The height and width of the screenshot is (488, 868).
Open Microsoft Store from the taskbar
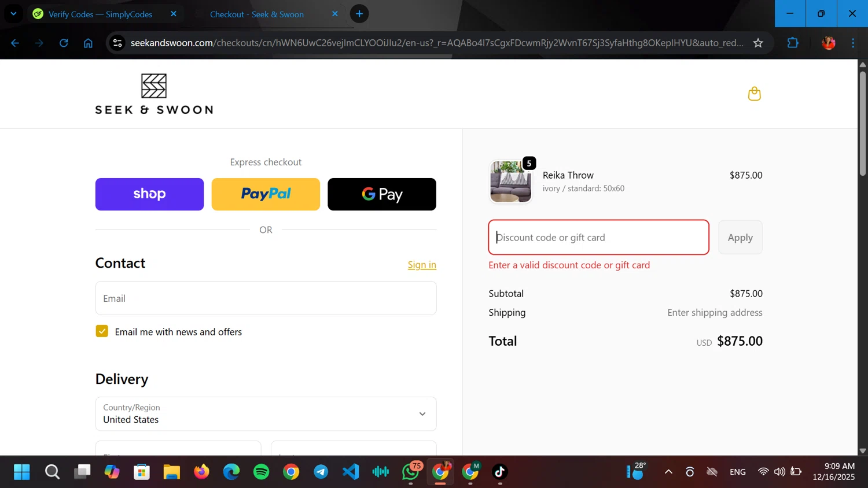(x=142, y=472)
